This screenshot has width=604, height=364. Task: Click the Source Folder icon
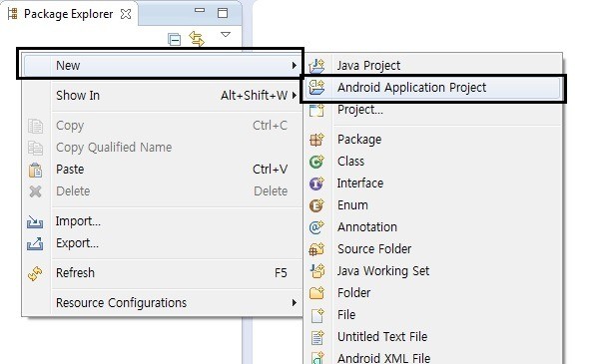tap(316, 249)
